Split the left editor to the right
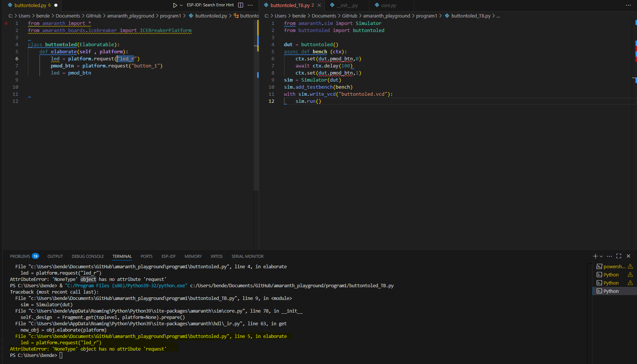The image size is (637, 364). (241, 5)
